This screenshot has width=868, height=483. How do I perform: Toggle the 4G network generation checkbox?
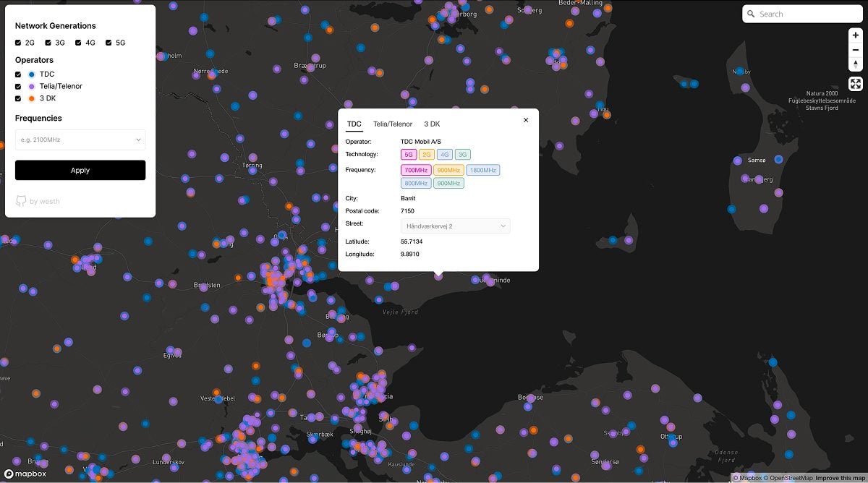[x=78, y=43]
